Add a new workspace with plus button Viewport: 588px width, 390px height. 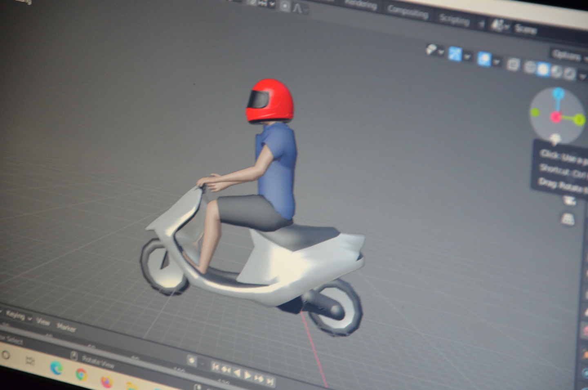pos(481,25)
